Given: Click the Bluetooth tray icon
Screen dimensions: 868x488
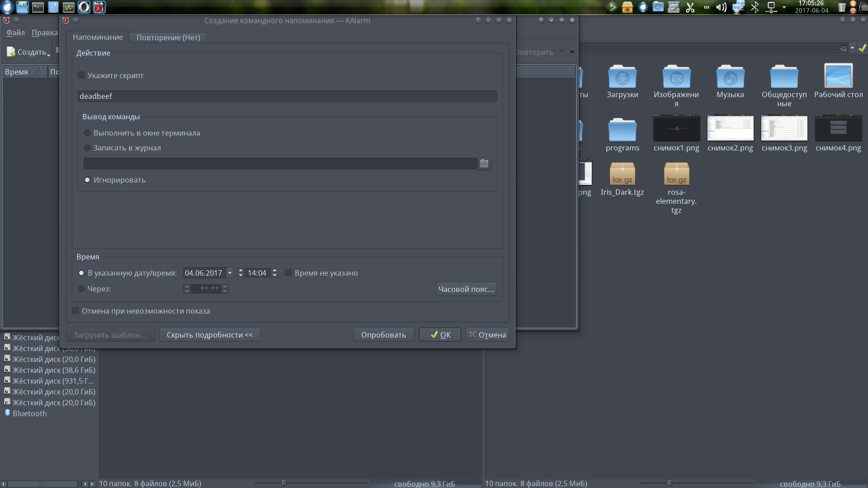Looking at the screenshot, I should (755, 7).
